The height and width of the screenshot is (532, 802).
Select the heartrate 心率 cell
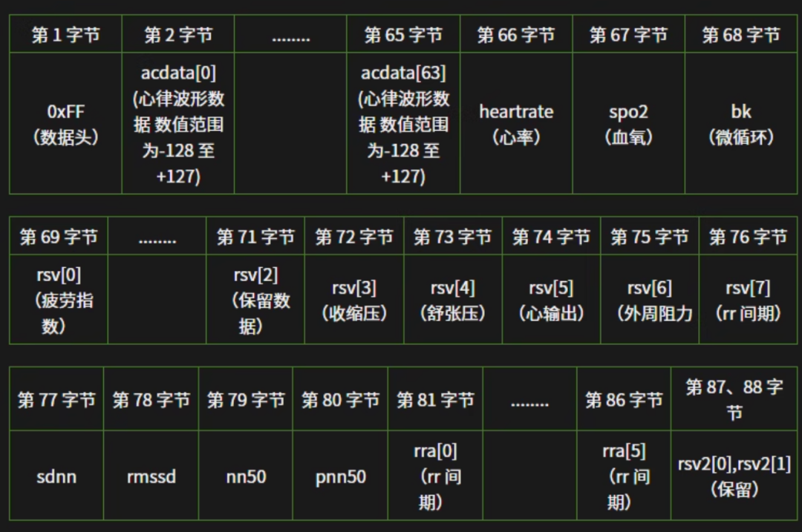point(516,121)
